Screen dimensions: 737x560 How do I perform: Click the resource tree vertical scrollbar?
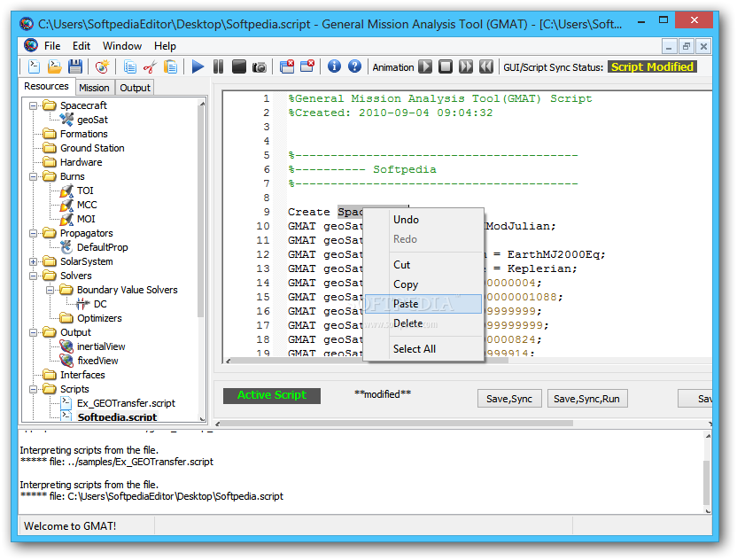[202, 213]
